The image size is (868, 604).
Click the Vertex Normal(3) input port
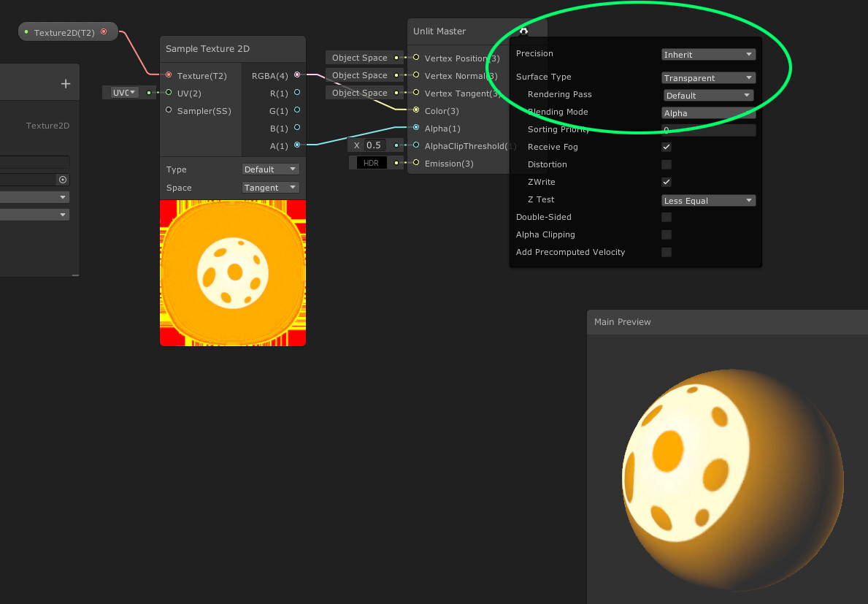[x=416, y=74]
